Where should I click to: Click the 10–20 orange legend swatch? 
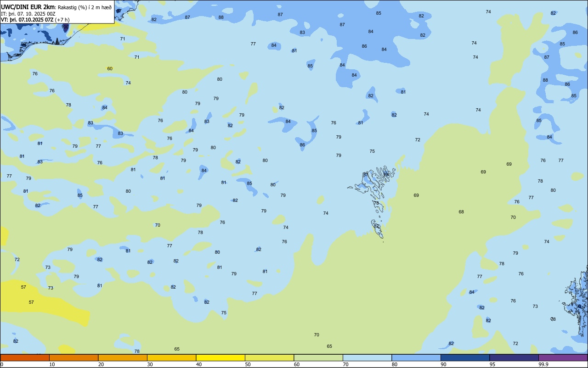coord(73,357)
